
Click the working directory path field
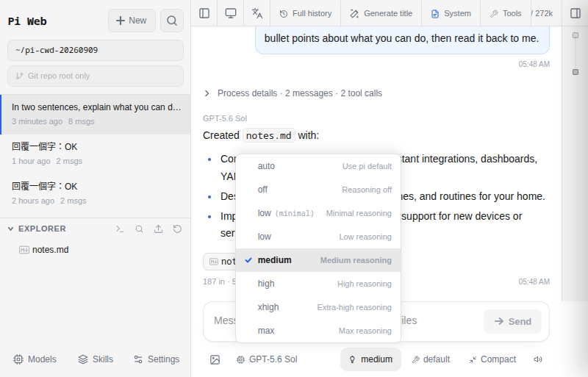tap(96, 50)
